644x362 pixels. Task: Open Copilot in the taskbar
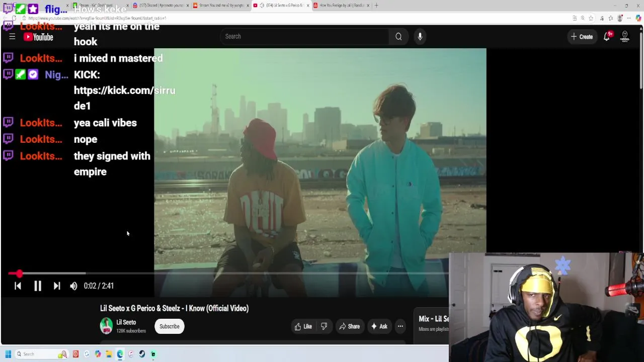98,354
